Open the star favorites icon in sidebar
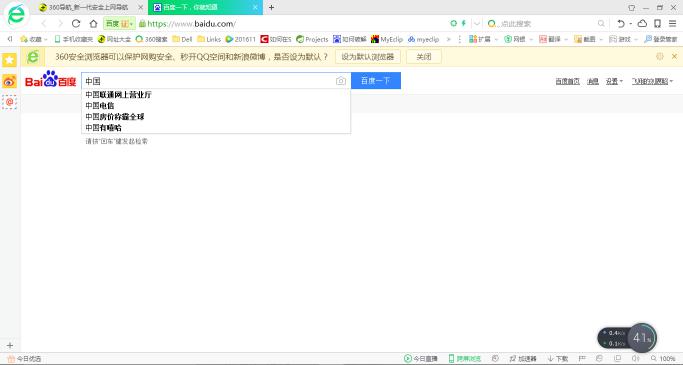Viewport: 683px width, 365px height. click(9, 60)
